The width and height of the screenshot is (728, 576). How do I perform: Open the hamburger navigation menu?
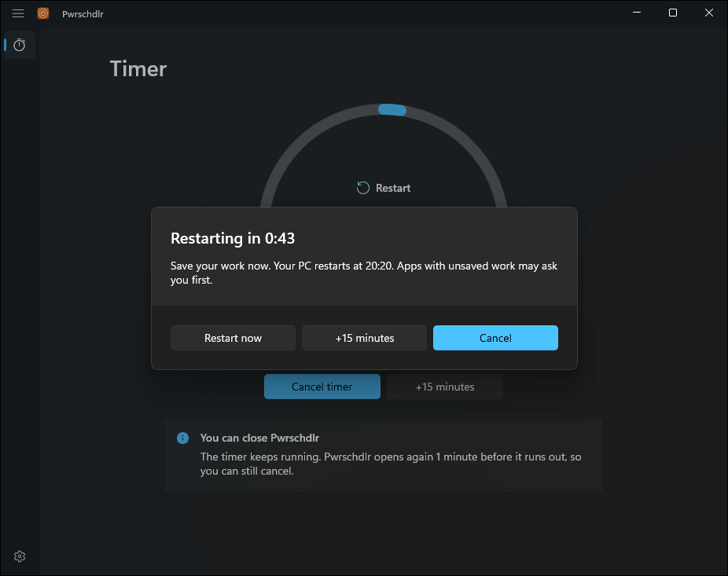tap(18, 13)
